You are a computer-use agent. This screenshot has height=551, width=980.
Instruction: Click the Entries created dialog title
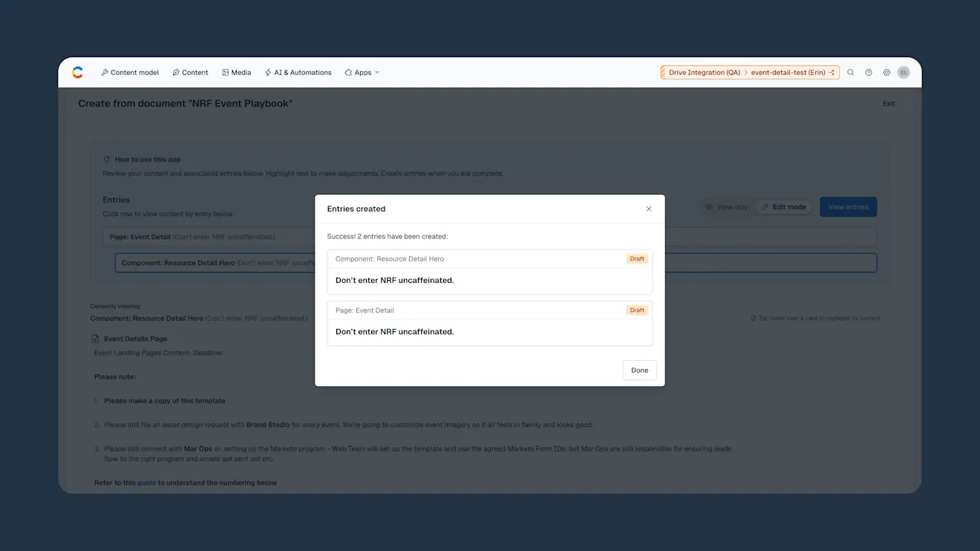pos(356,209)
